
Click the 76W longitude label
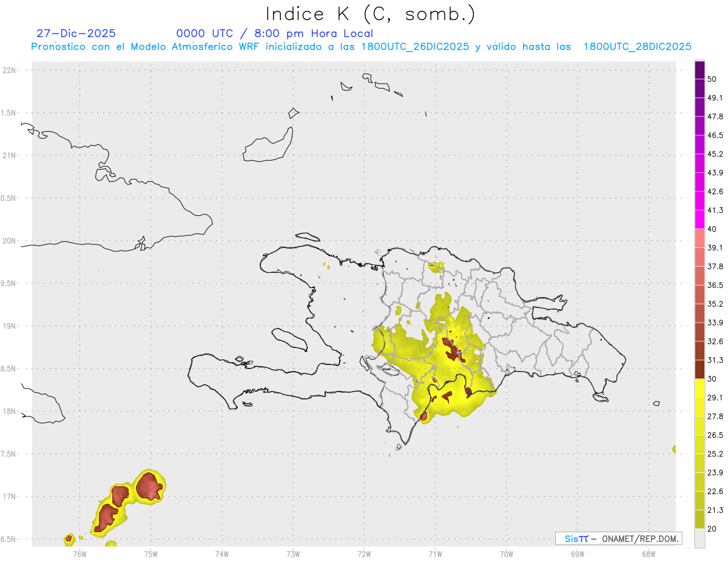(x=79, y=554)
